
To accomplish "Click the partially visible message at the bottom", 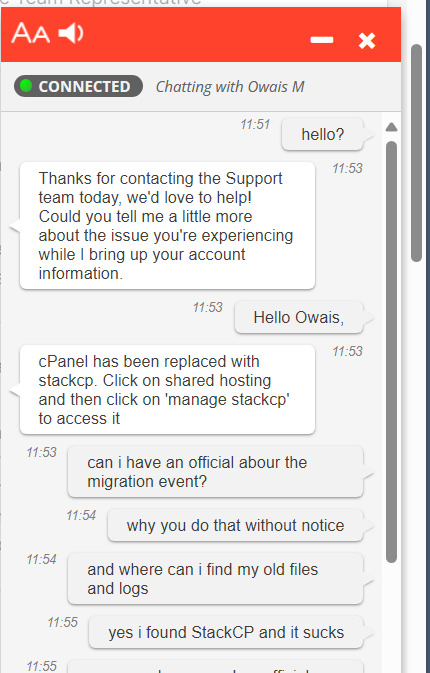I will pos(215,667).
